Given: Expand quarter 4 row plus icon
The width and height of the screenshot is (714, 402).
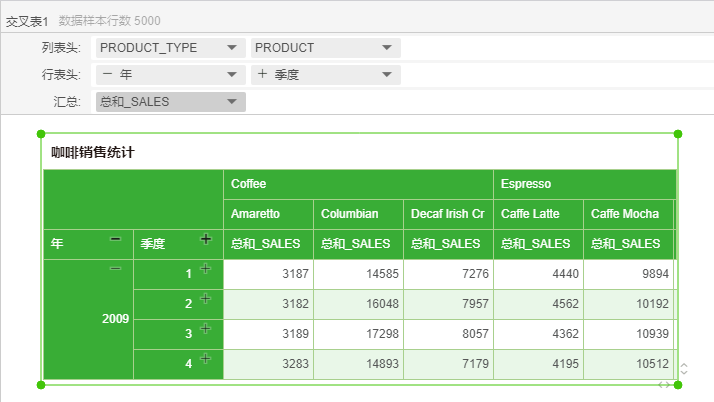Looking at the screenshot, I should tap(206, 359).
